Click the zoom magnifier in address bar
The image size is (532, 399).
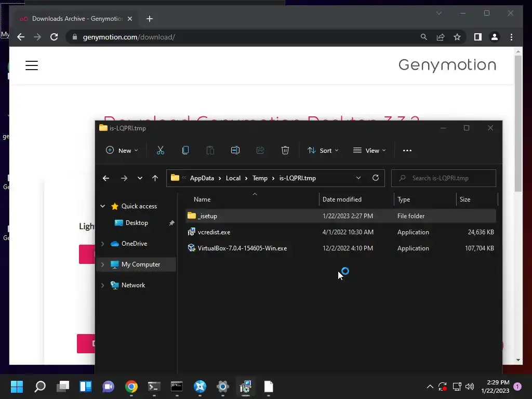click(x=424, y=37)
